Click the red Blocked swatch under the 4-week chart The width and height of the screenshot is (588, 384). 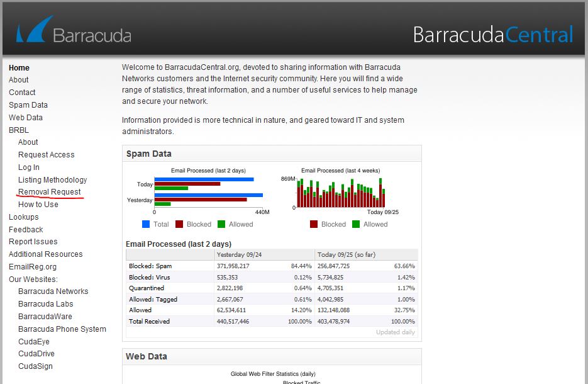(x=314, y=224)
